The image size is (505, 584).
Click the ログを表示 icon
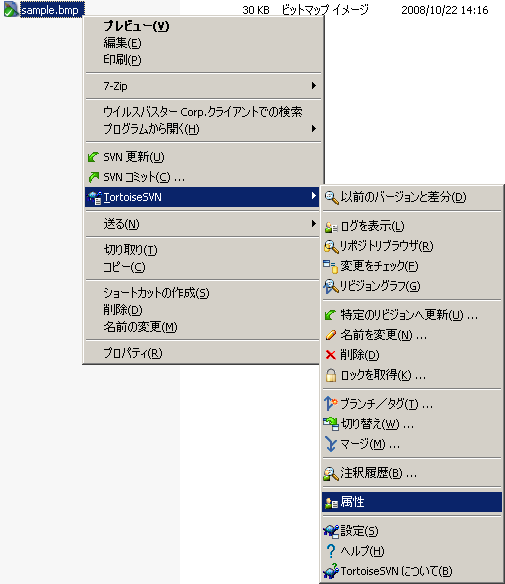point(331,226)
